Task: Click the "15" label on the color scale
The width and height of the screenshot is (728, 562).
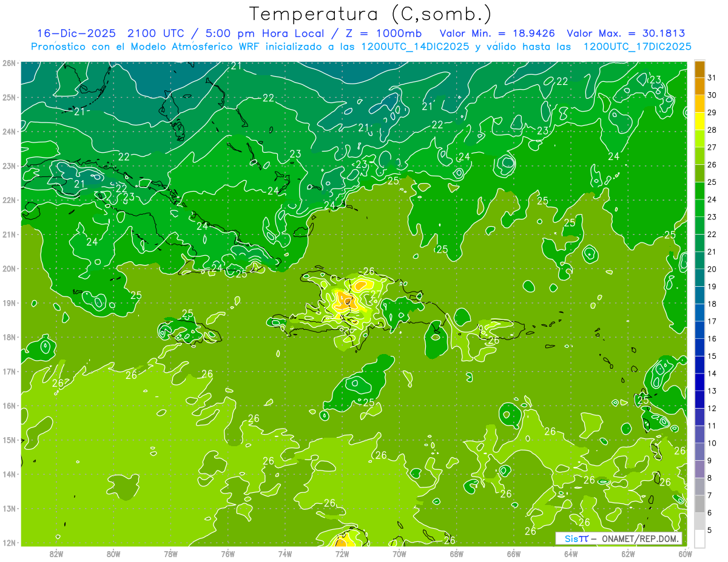Action: (712, 356)
